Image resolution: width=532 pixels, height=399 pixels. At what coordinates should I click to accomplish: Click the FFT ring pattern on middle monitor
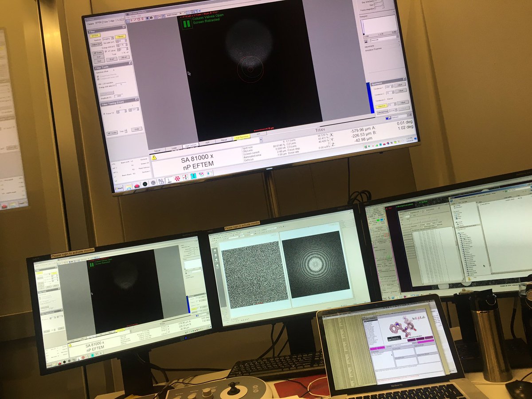coord(315,264)
